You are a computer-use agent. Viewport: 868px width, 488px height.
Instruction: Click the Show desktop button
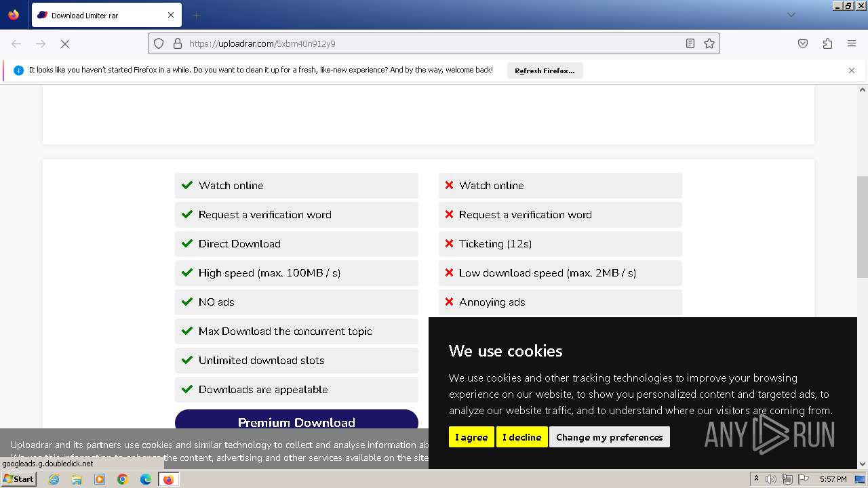click(861, 479)
